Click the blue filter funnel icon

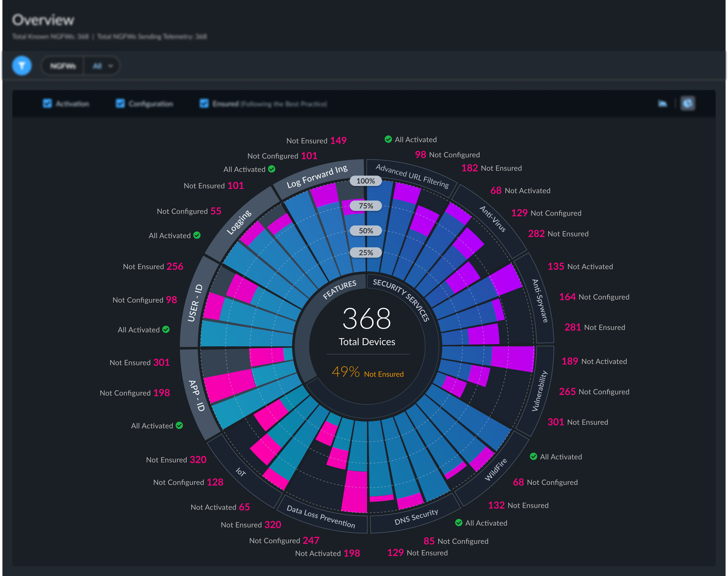(x=22, y=66)
